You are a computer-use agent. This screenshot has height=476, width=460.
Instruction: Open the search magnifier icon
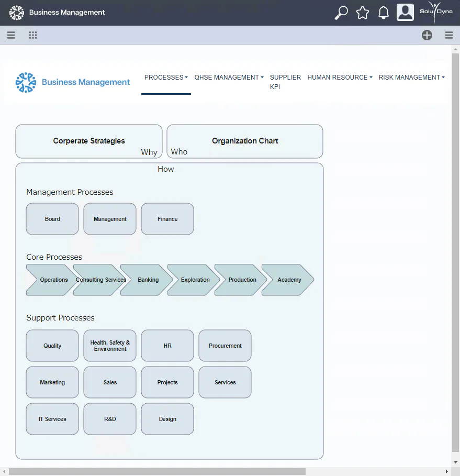tap(341, 13)
